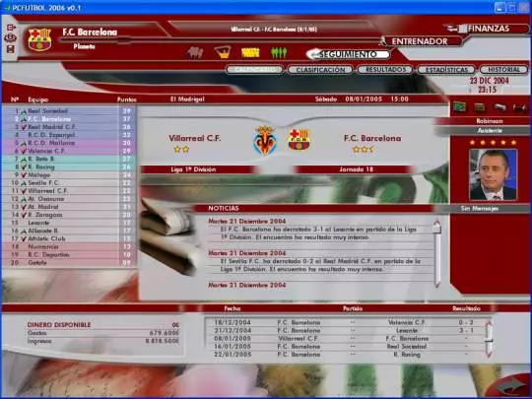532x399 pixels.
Task: Select the 22/01/2005 fixture against R. Racing
Action: pyautogui.click(x=344, y=355)
